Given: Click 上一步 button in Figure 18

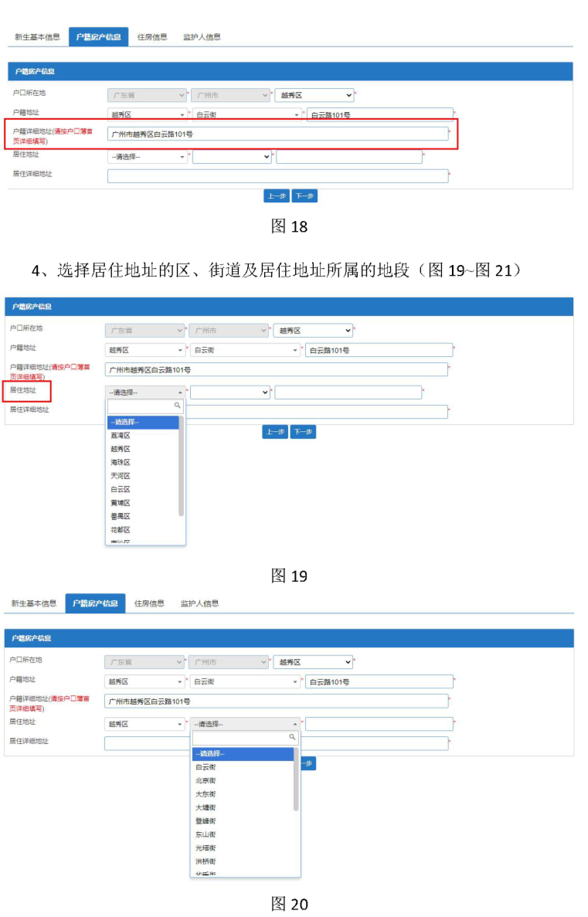Looking at the screenshot, I should 277,196.
